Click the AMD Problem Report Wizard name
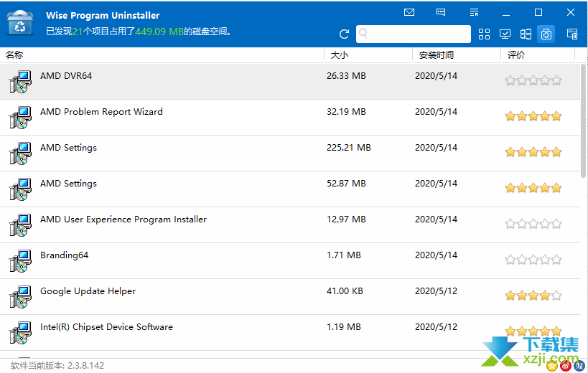This screenshot has width=588, height=373. click(x=101, y=112)
